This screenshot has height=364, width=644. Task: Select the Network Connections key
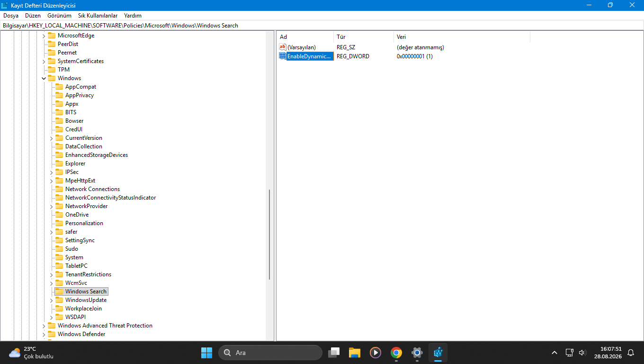pyautogui.click(x=93, y=189)
